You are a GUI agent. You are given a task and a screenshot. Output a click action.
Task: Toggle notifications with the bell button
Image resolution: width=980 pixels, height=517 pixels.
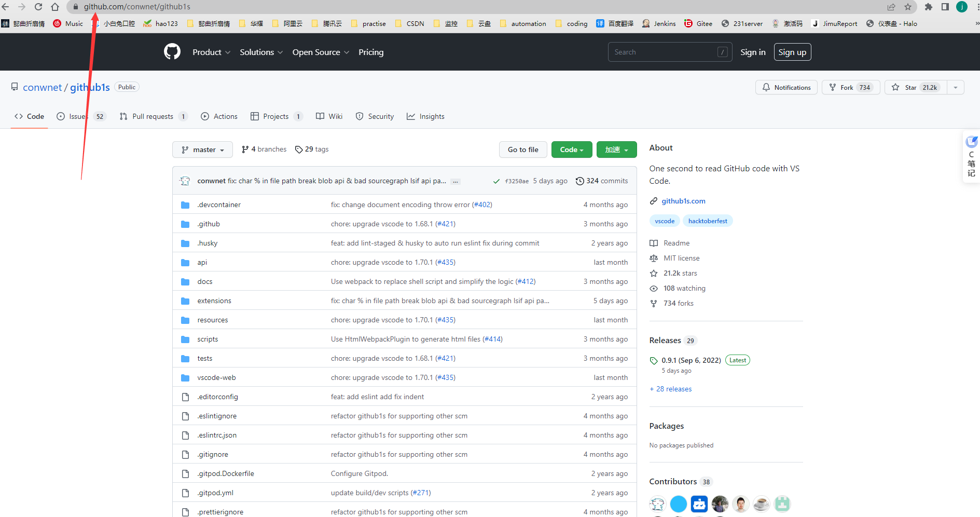point(786,87)
